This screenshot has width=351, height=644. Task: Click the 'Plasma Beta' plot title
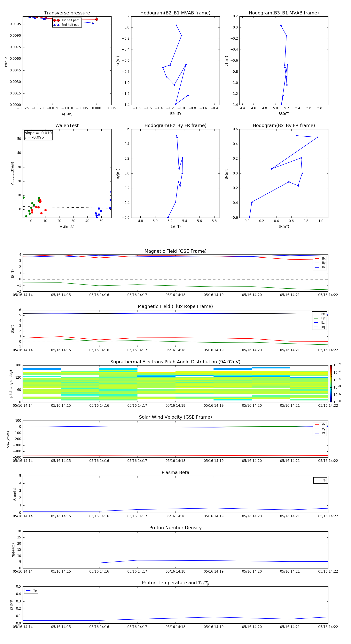pyautogui.click(x=175, y=472)
